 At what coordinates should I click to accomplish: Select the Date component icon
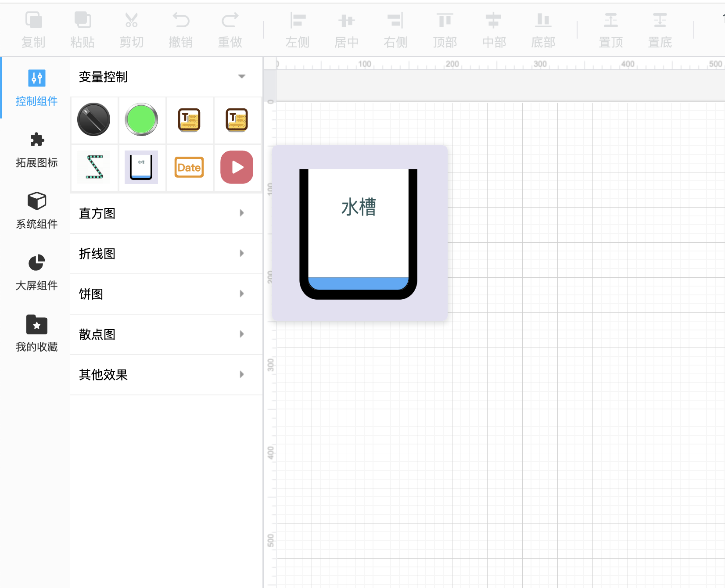(189, 167)
